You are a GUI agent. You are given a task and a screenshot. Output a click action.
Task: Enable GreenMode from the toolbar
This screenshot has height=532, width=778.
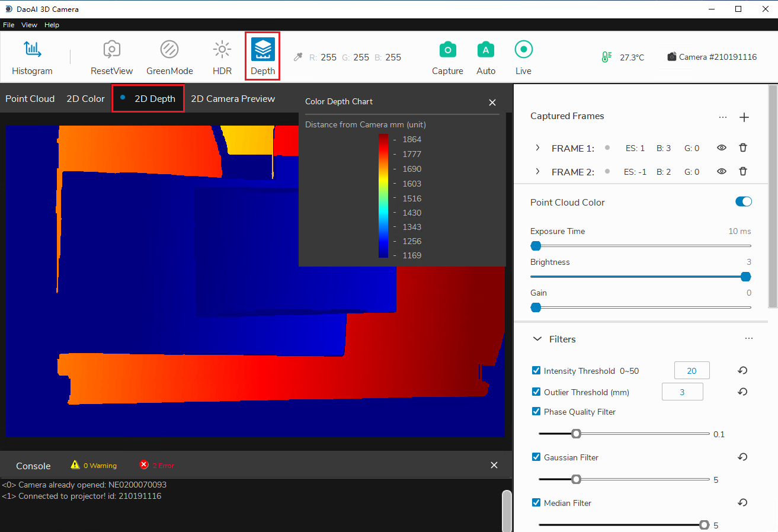click(169, 50)
